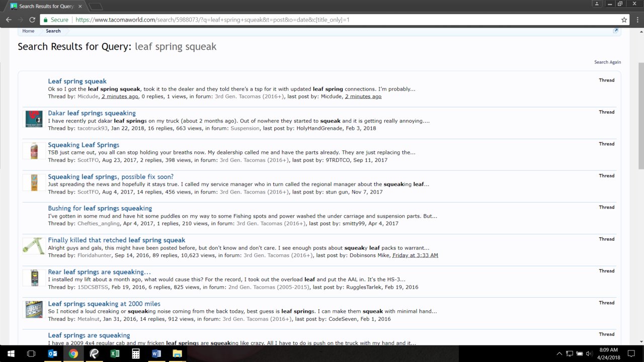
Task: Open thread 'Leaf spring squeak'
Action: pos(77,81)
